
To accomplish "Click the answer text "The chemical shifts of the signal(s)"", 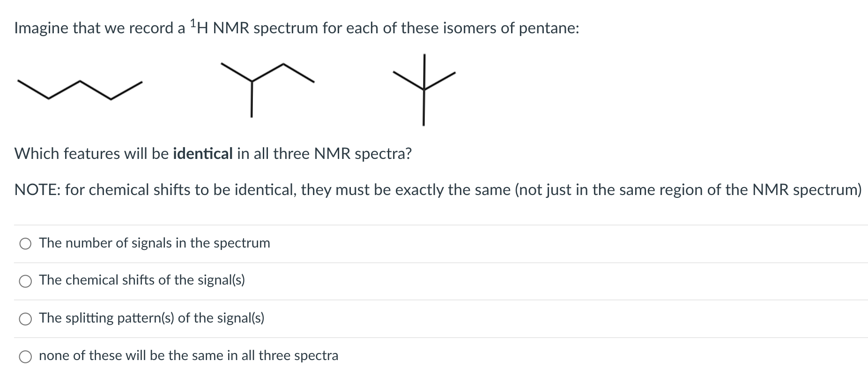I will [143, 280].
